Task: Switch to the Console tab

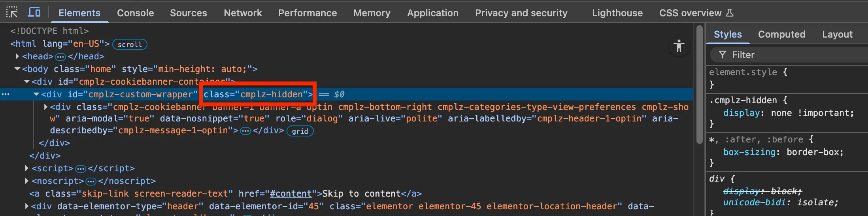Action: pos(135,13)
